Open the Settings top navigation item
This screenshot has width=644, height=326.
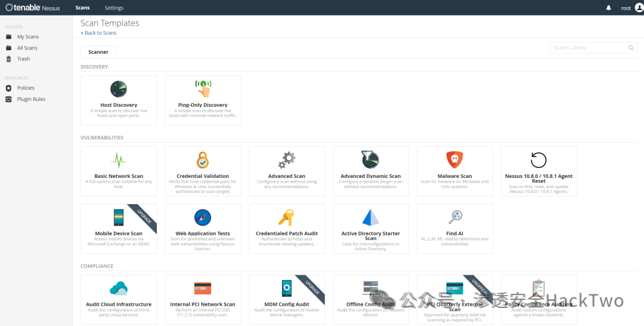click(x=114, y=8)
